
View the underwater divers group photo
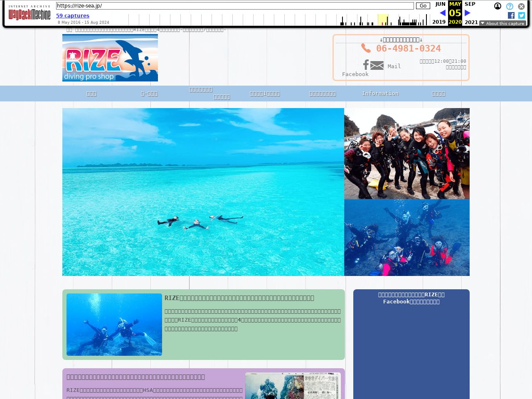click(x=407, y=237)
